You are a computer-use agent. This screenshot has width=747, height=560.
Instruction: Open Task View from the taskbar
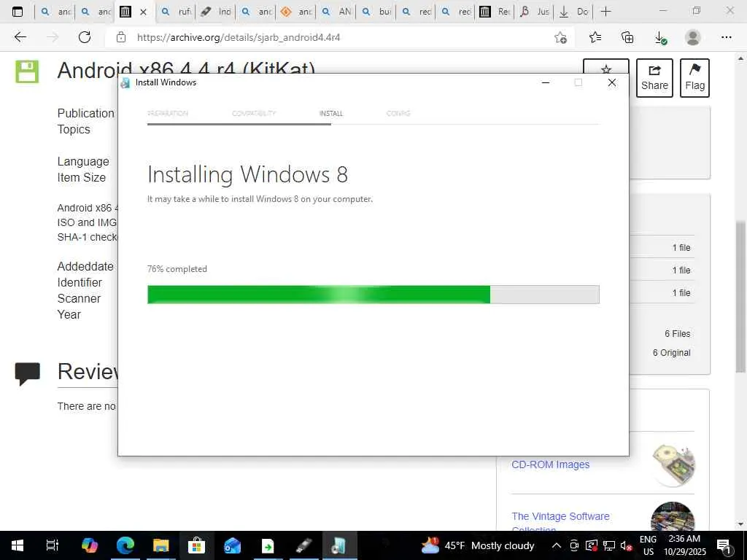(53, 545)
